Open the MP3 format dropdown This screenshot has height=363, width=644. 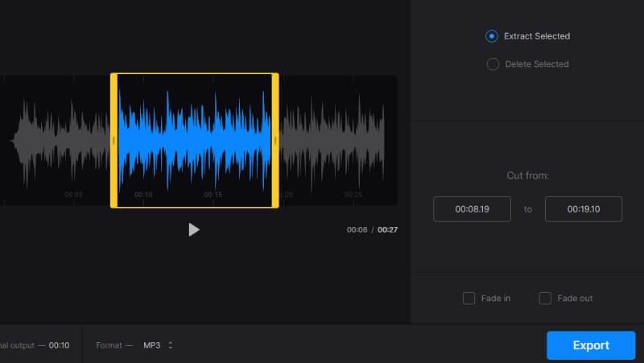(157, 345)
